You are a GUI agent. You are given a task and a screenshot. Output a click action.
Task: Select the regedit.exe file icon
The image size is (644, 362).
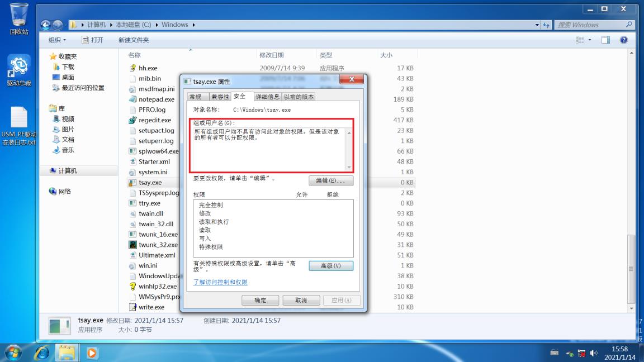[132, 120]
